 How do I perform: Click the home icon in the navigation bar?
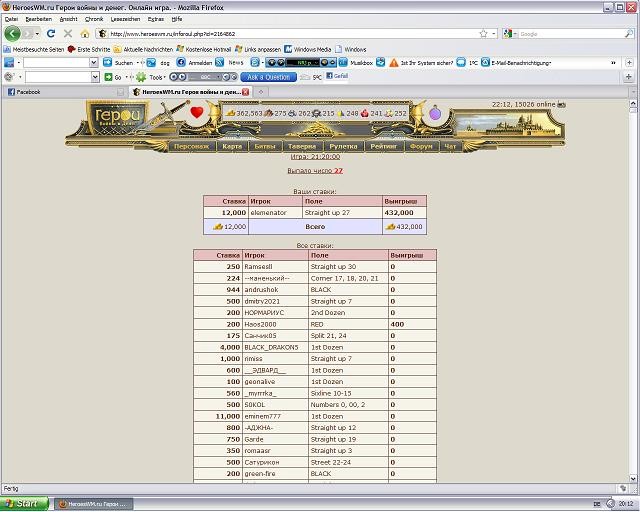coord(85,33)
